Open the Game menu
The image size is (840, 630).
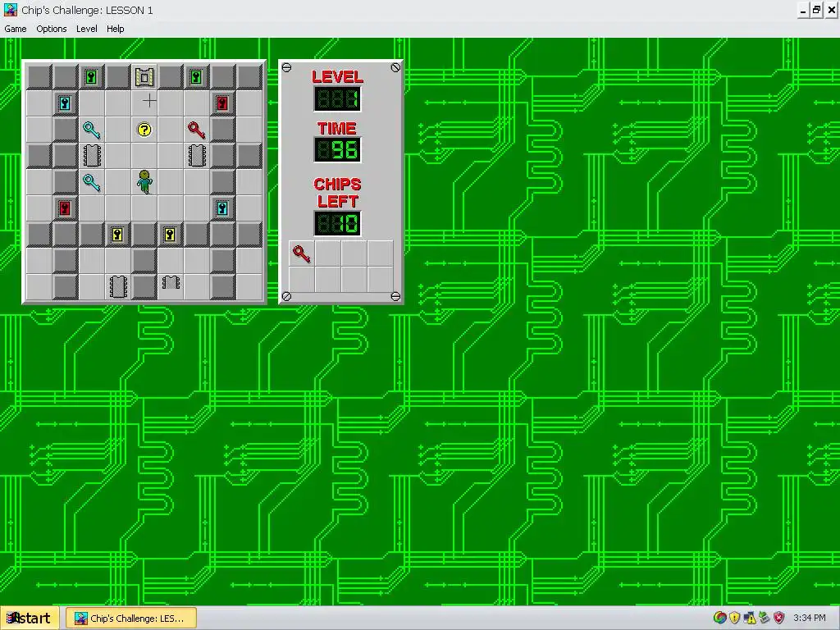coord(16,29)
